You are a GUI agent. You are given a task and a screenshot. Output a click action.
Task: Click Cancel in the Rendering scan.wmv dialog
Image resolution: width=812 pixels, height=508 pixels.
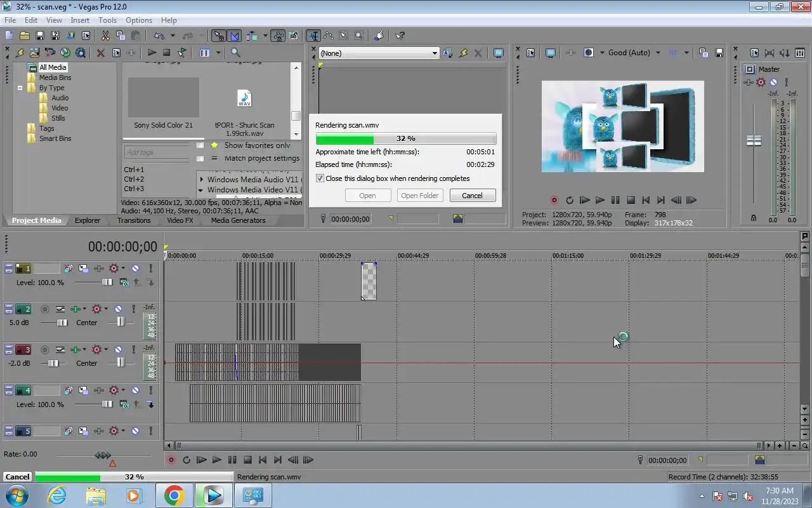pos(472,196)
